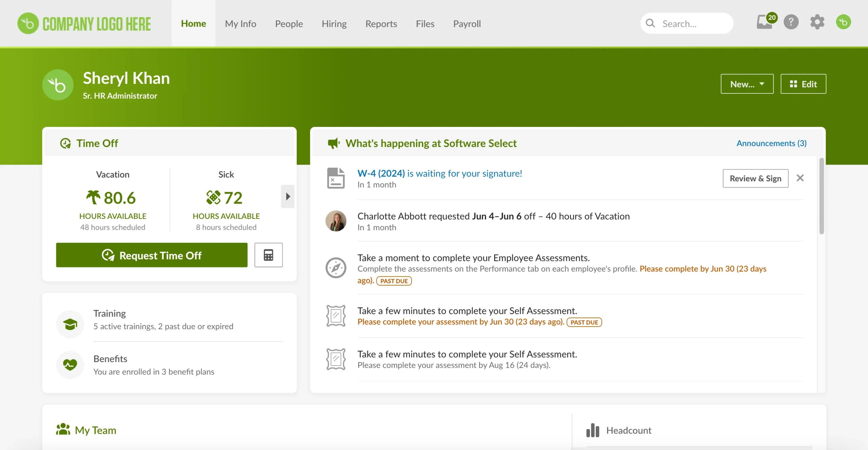Dismiss the W-4 signature announcement
This screenshot has height=450, width=868.
[x=800, y=178]
